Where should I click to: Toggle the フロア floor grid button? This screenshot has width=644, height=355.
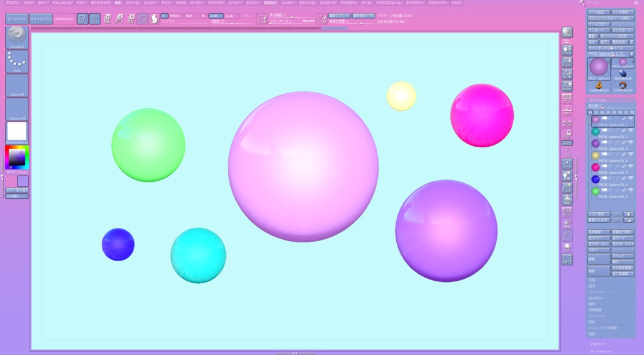click(x=567, y=110)
